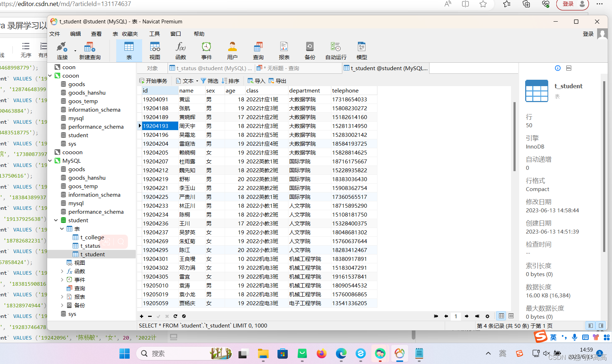
Task: Go to the first page of records
Action: pos(436,316)
